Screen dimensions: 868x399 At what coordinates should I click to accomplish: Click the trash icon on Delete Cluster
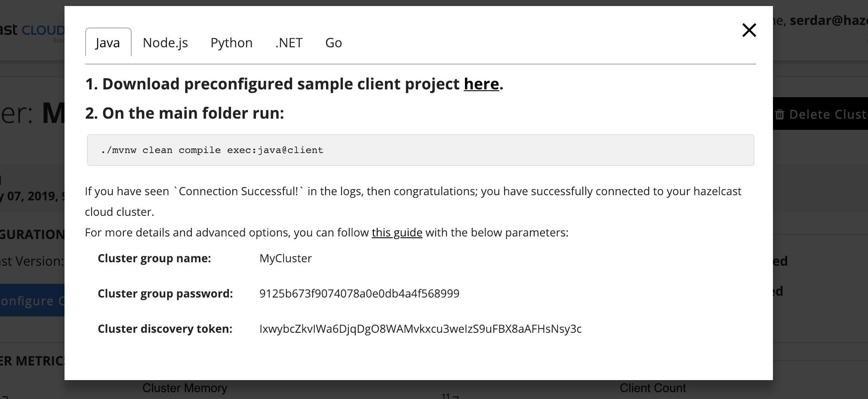coord(779,114)
